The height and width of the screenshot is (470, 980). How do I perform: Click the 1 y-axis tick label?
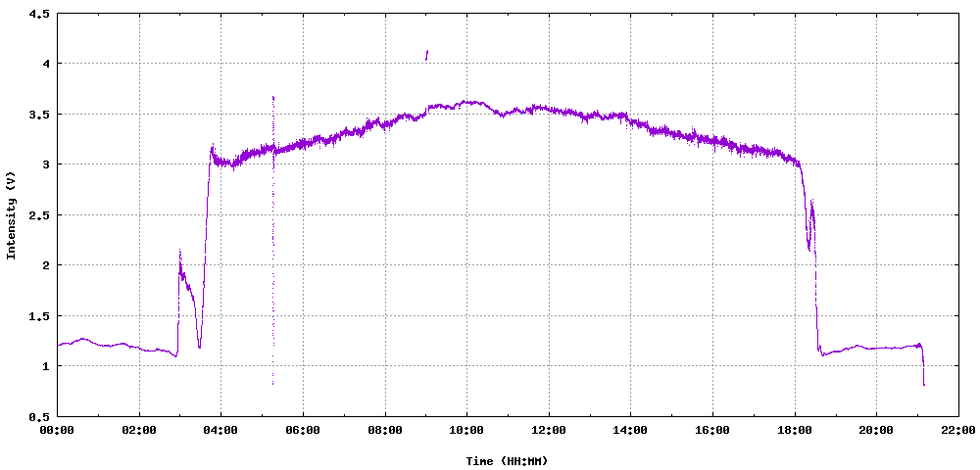46,366
